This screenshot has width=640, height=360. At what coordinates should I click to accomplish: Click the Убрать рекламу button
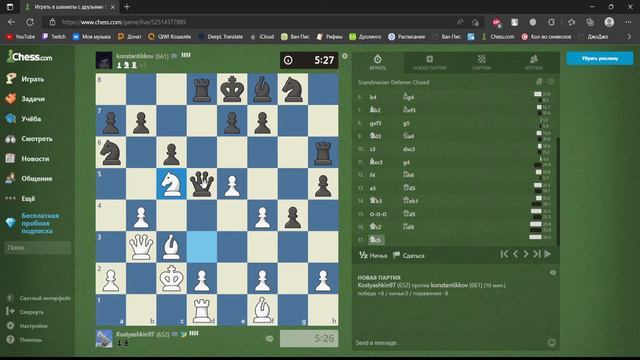pyautogui.click(x=600, y=58)
